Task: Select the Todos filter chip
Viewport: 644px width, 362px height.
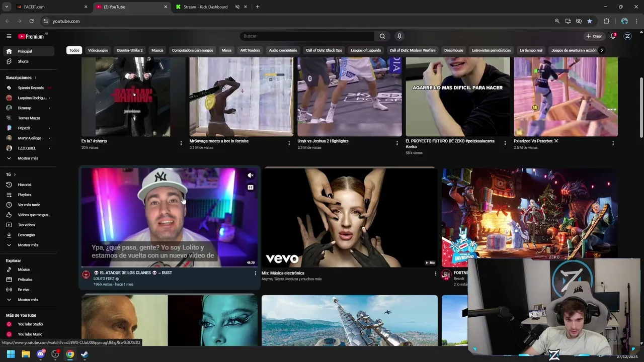Action: coord(74,50)
